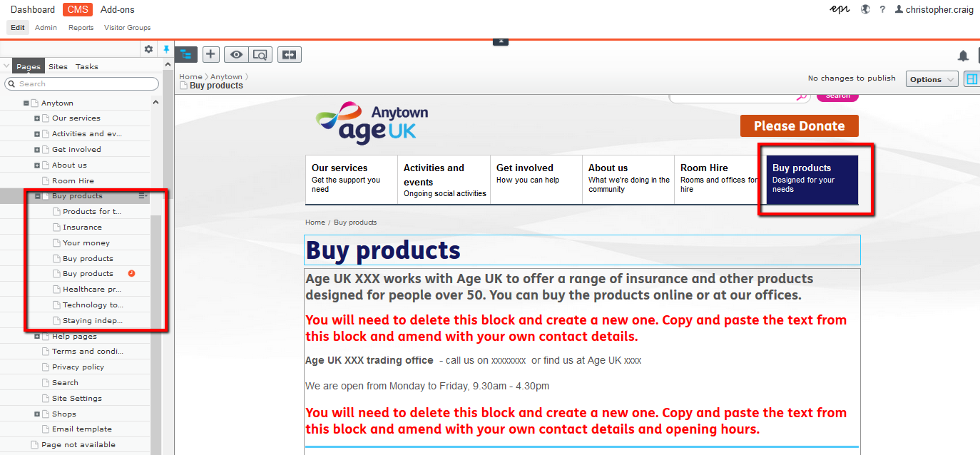Click the page tree Search field
The image size is (980, 455).
[81, 83]
